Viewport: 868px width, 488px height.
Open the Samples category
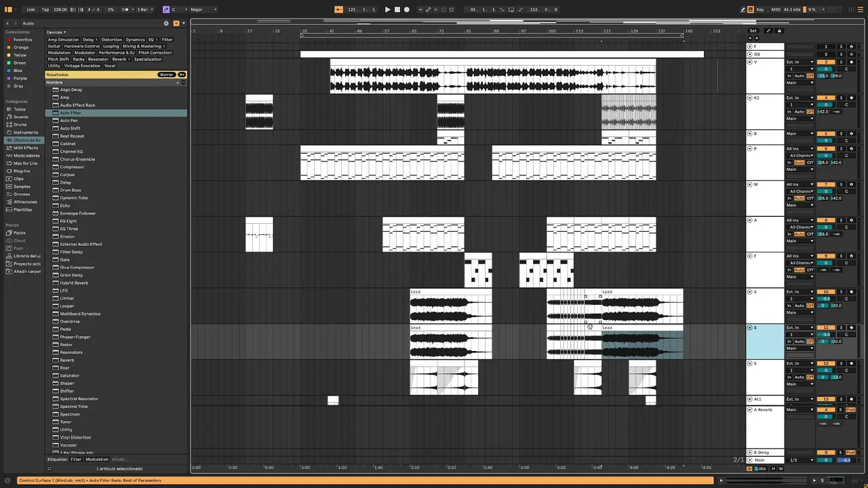(22, 186)
